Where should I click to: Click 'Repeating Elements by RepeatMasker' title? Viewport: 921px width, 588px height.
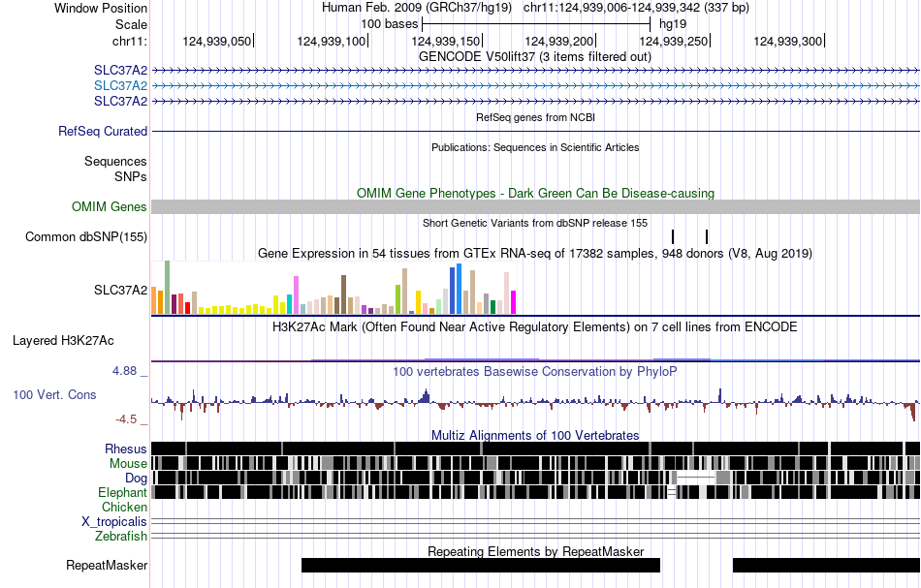pyautogui.click(x=536, y=551)
